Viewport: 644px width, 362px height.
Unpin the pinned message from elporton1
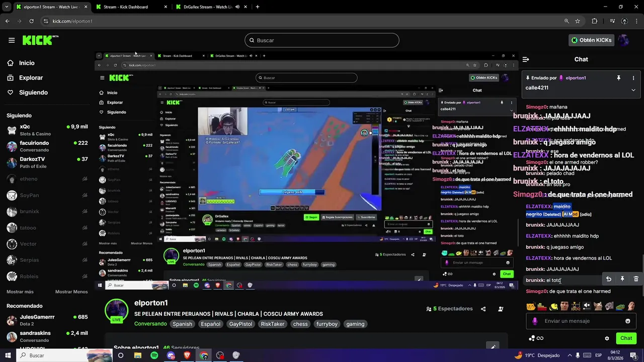(x=619, y=78)
